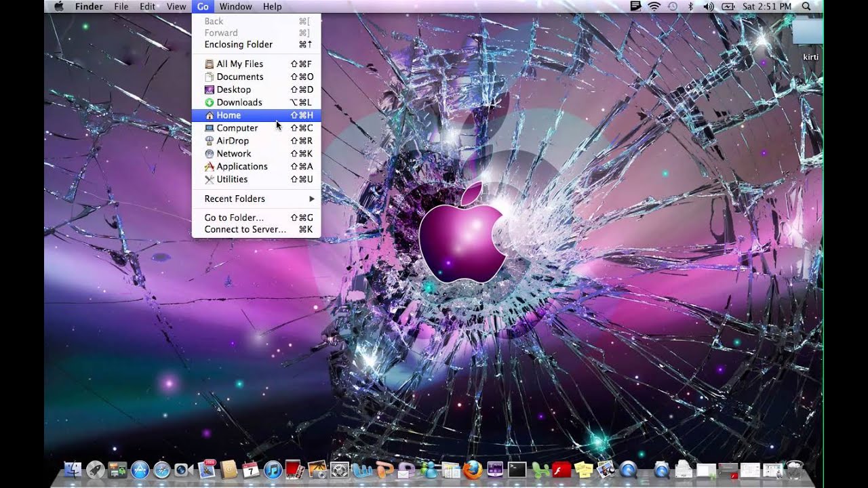This screenshot has width=868, height=488.
Task: Open Terminal in the dock
Action: (517, 470)
